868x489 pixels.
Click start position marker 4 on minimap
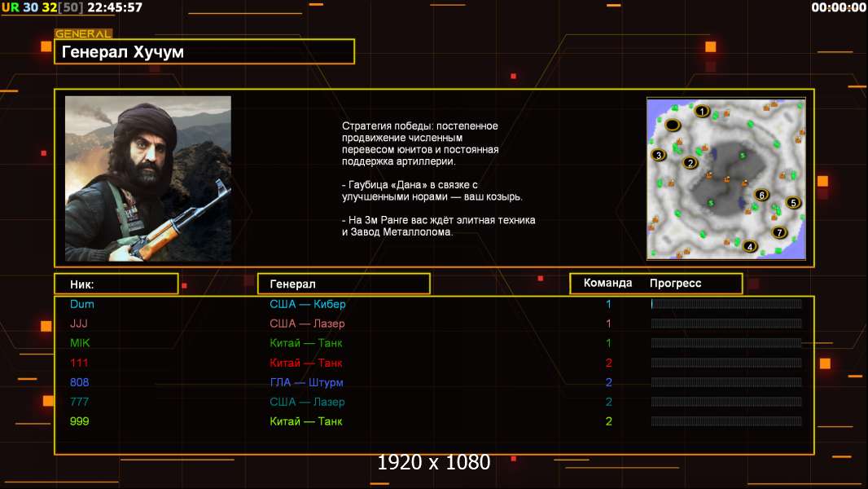tap(750, 246)
